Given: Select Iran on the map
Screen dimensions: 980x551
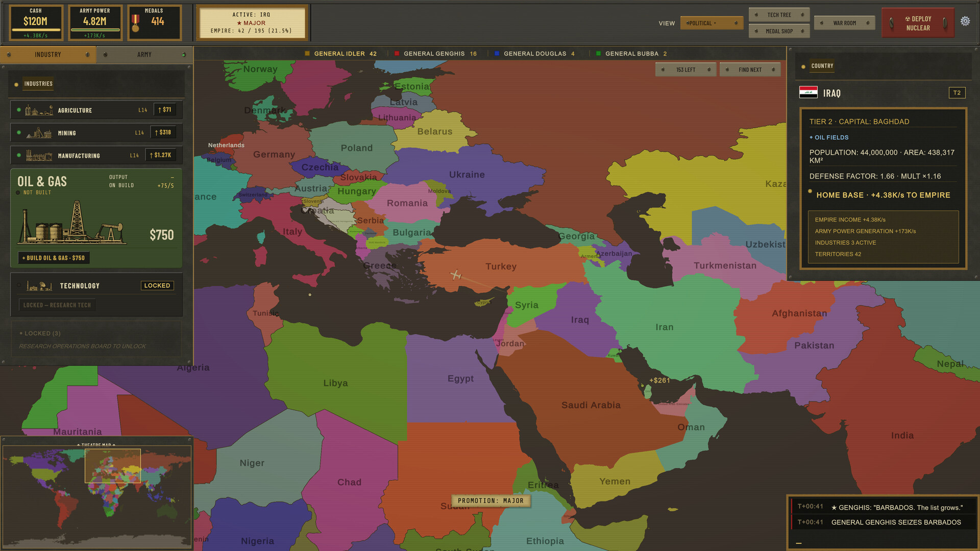Looking at the screenshot, I should tap(664, 327).
